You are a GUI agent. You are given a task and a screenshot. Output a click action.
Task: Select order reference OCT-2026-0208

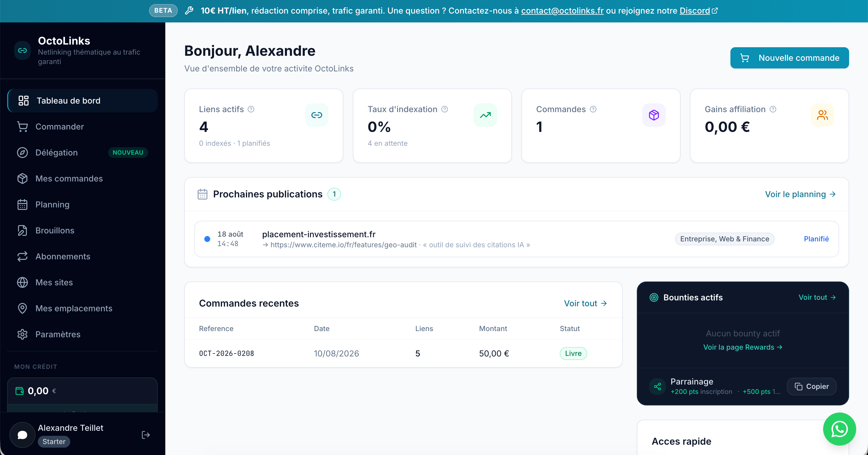[226, 353]
